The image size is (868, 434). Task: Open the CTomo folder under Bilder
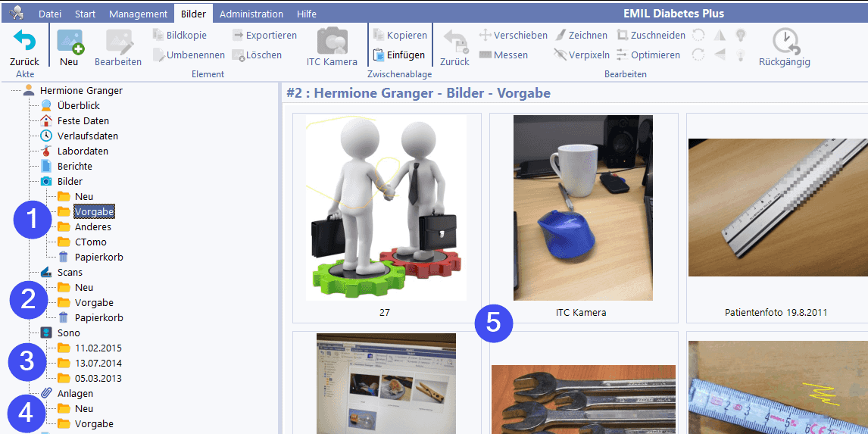pyautogui.click(x=90, y=242)
